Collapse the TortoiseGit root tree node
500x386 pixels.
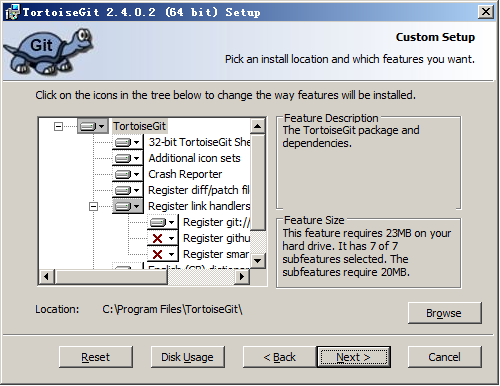click(58, 126)
